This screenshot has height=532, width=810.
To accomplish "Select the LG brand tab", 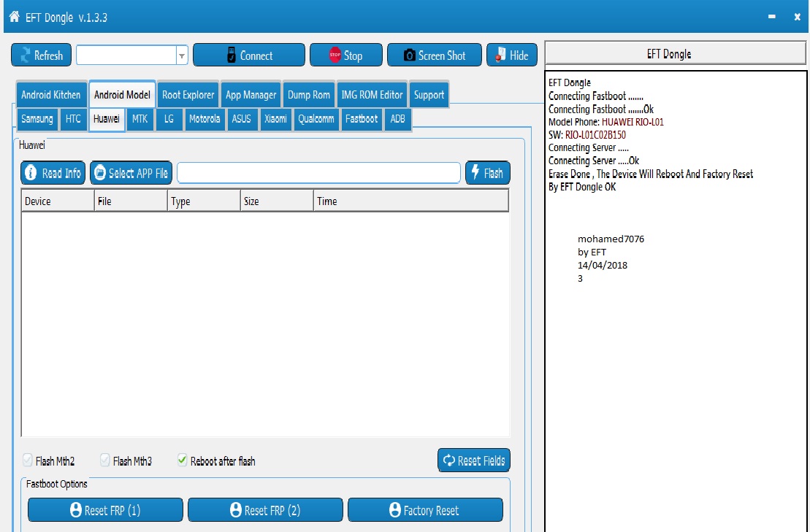I will tap(169, 119).
